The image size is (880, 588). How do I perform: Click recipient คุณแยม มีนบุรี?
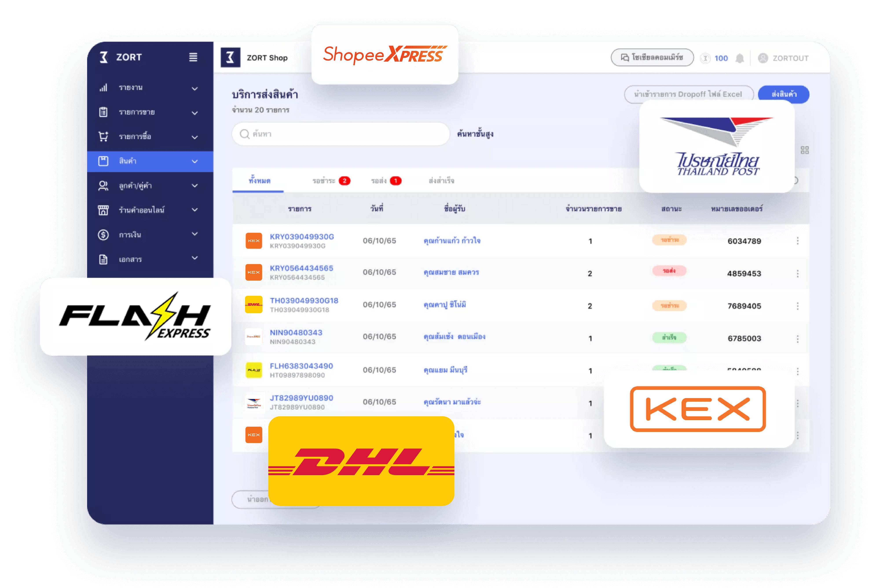pos(445,370)
